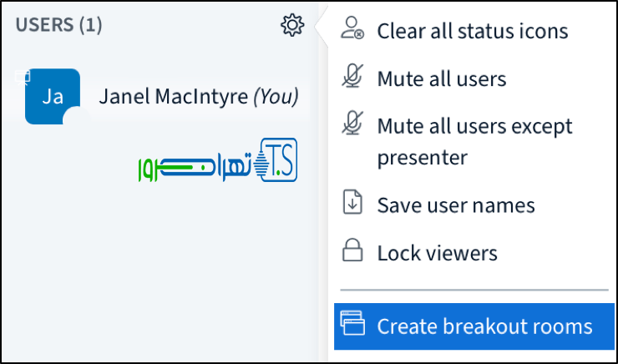Select the Mute all users menu label
618x364 pixels.
pos(442,79)
